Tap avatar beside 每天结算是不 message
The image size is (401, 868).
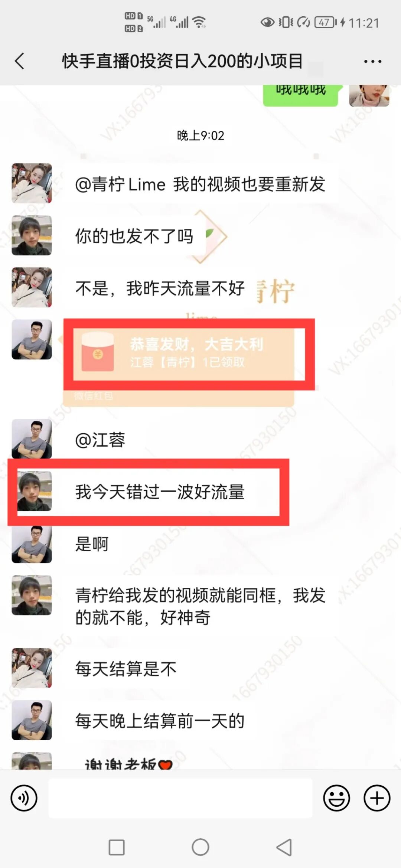click(x=32, y=668)
